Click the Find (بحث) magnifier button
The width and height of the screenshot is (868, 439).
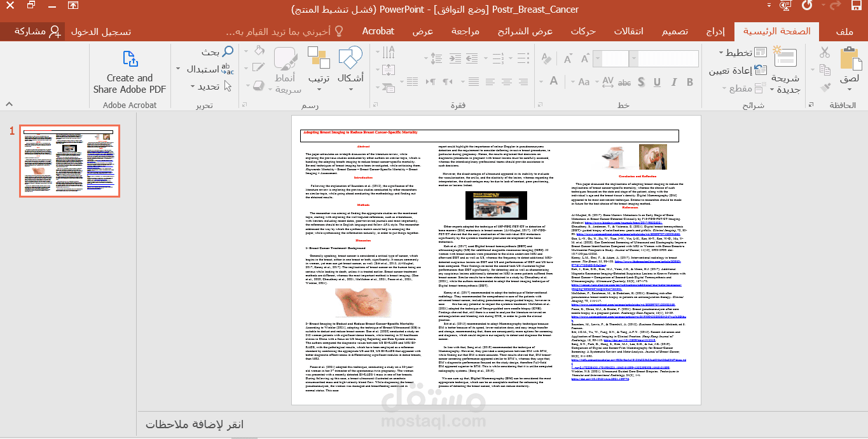tap(218, 51)
